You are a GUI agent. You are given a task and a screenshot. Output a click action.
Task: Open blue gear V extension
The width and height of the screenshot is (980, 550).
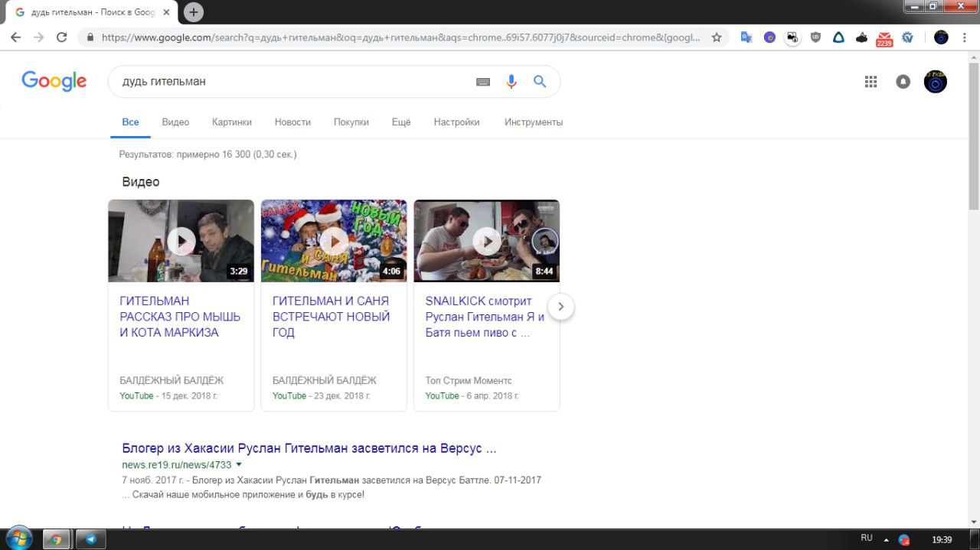click(908, 37)
